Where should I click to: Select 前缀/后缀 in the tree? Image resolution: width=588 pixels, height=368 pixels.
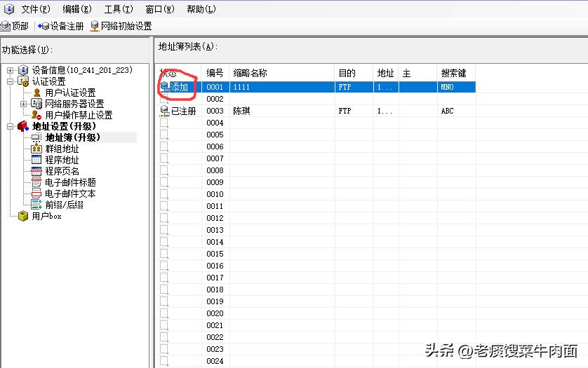point(64,205)
